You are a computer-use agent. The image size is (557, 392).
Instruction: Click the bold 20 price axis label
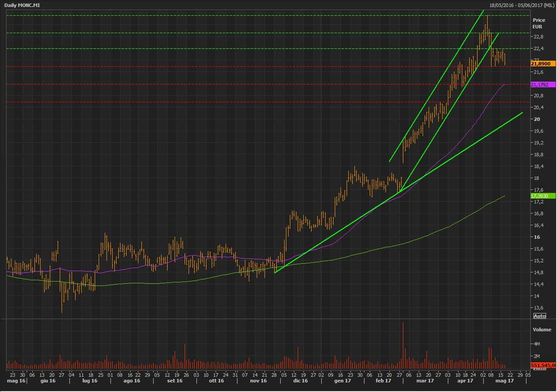tap(536, 119)
